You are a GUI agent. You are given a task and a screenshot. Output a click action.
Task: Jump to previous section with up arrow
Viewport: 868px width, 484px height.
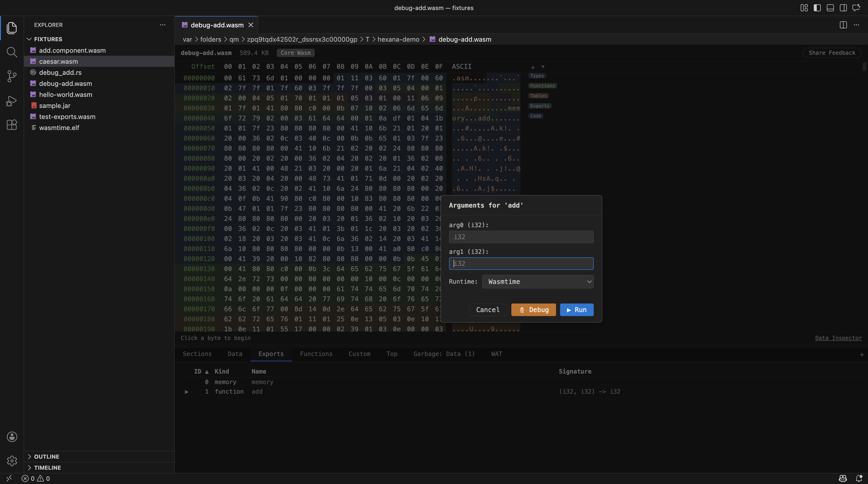533,67
